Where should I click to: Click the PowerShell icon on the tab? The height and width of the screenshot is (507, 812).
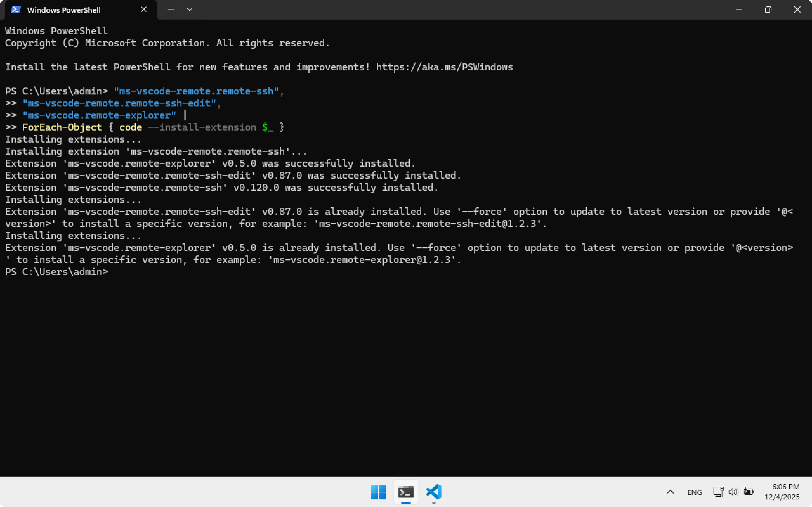(x=16, y=10)
